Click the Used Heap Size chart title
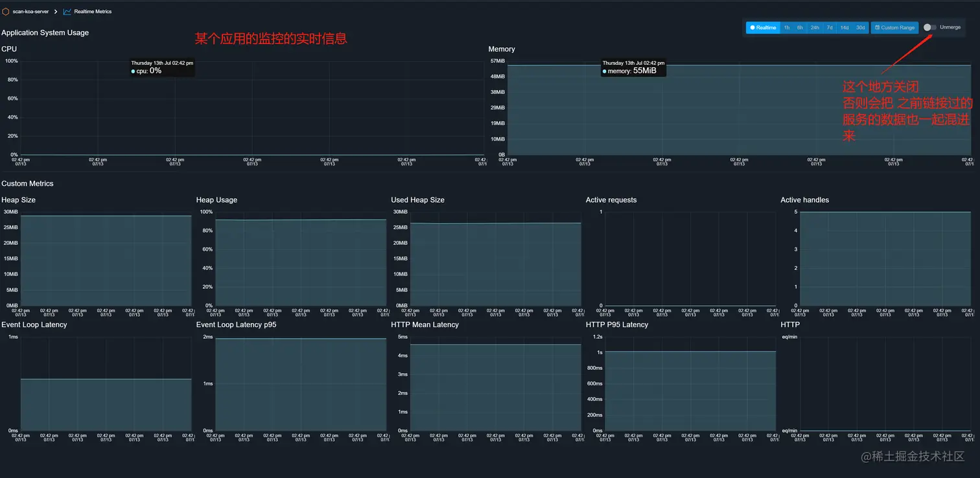 (x=418, y=200)
